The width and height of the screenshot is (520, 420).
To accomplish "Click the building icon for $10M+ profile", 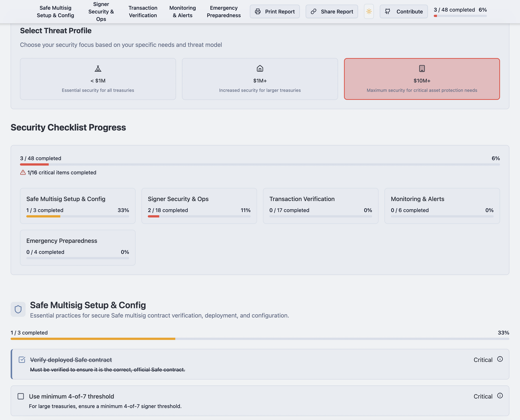I will [x=422, y=68].
